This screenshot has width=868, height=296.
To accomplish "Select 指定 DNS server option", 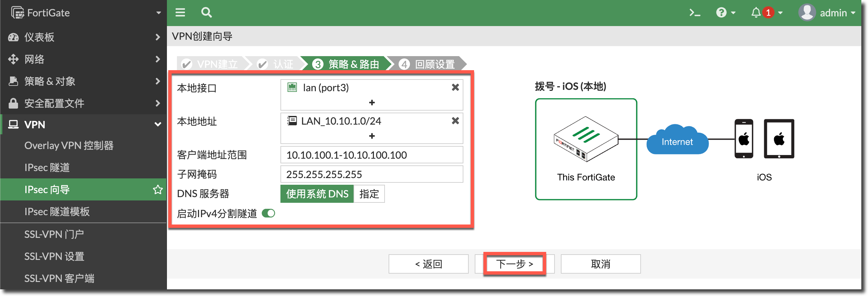I will tap(369, 194).
